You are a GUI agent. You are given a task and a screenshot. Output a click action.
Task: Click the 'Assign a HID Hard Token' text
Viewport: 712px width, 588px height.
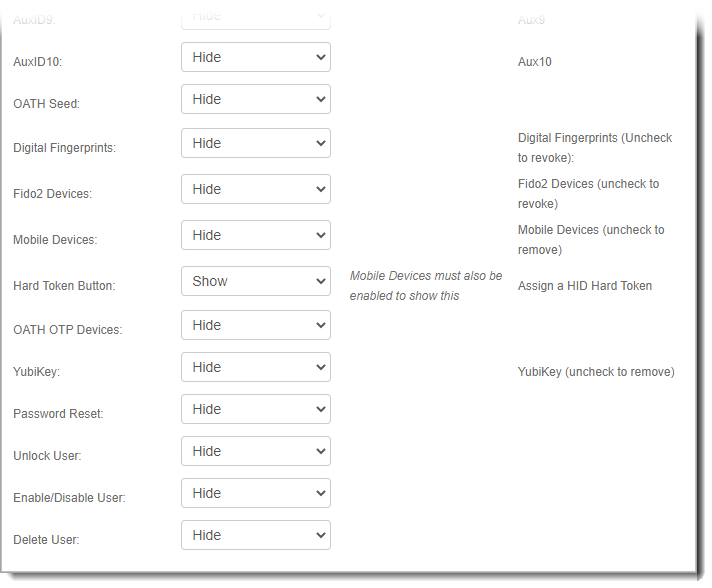(584, 286)
